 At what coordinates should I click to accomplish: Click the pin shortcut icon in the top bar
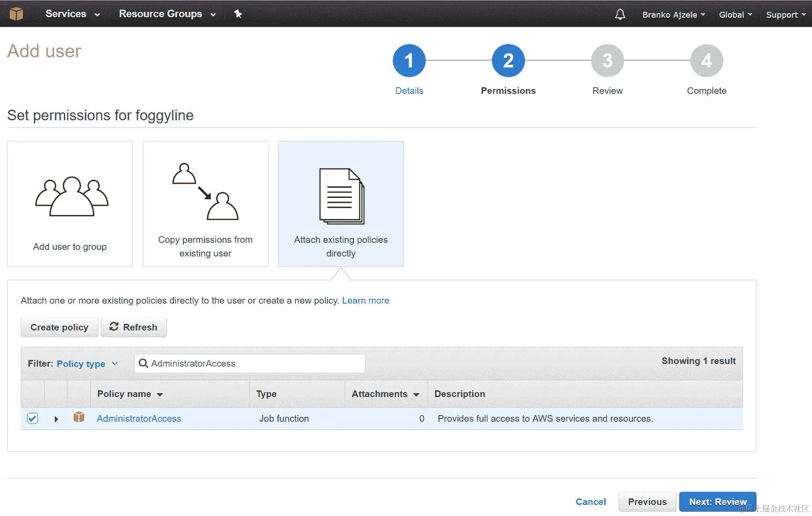238,14
